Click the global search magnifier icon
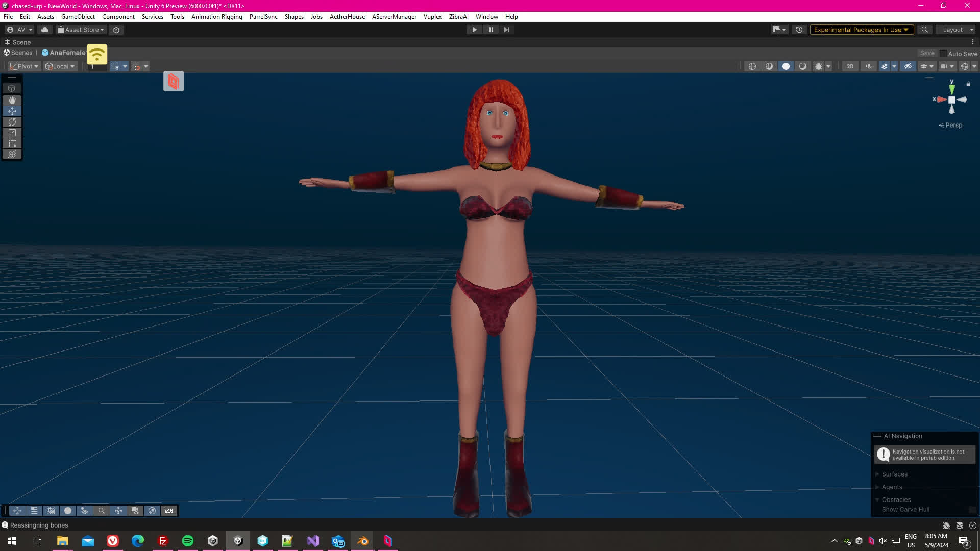The height and width of the screenshot is (551, 980). pos(924,30)
